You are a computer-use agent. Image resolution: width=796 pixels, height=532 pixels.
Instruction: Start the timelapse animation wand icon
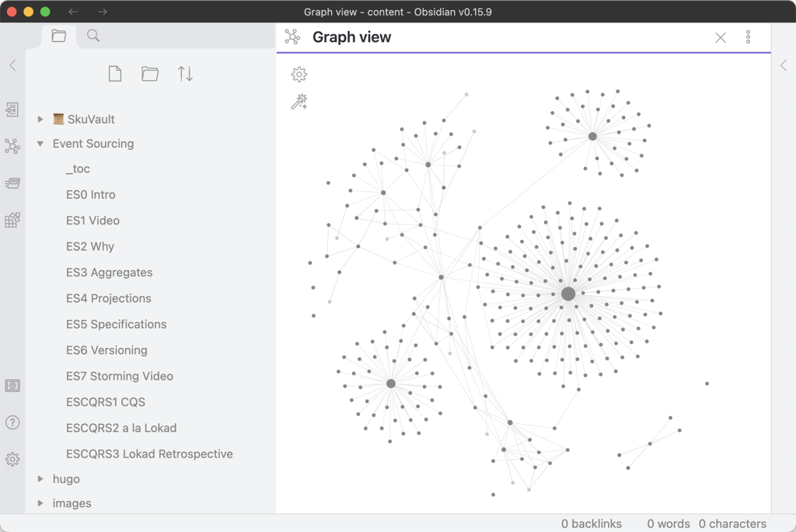[x=299, y=102]
